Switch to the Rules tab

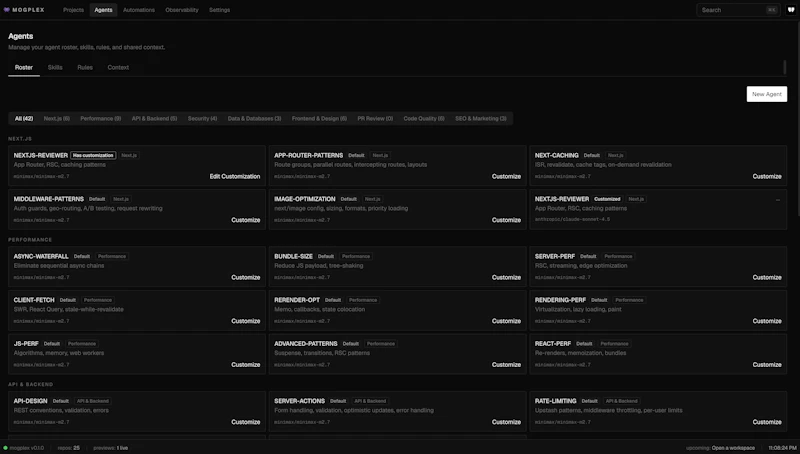85,67
